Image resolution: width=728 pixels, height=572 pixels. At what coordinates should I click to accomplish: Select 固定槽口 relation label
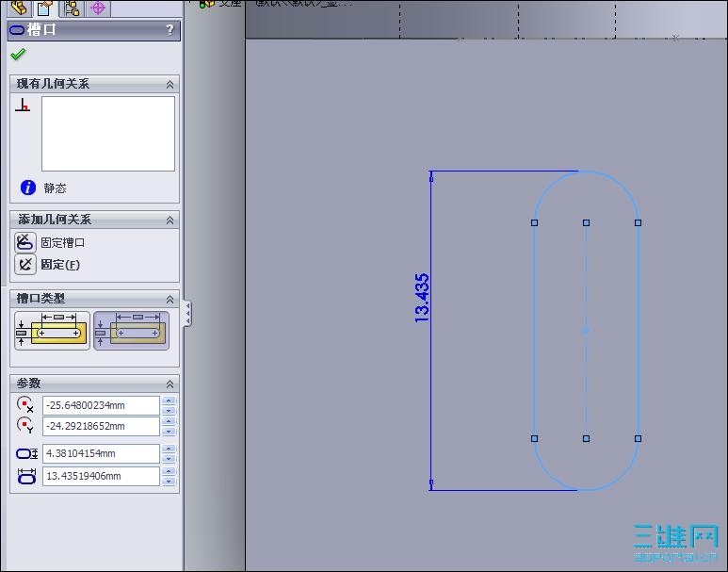(x=63, y=242)
